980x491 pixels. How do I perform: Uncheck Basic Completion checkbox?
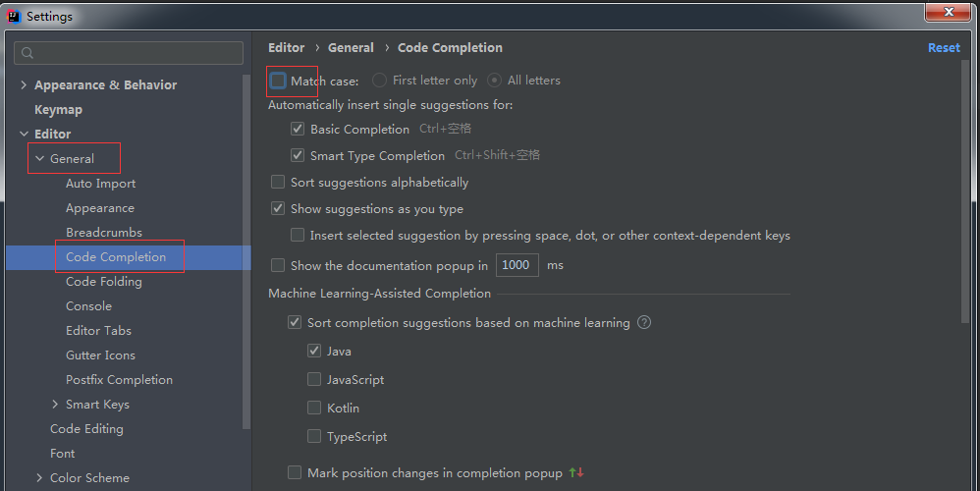pos(298,129)
